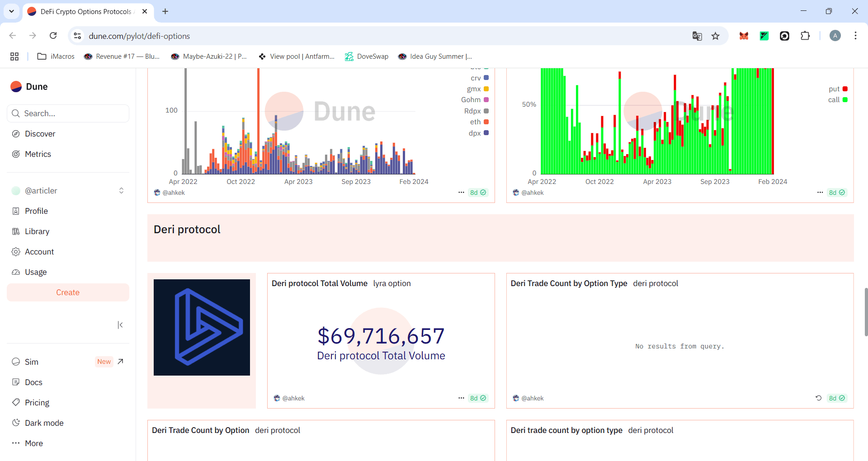This screenshot has width=868, height=461.
Task: Click the New badge next to Sim
Action: click(x=104, y=362)
